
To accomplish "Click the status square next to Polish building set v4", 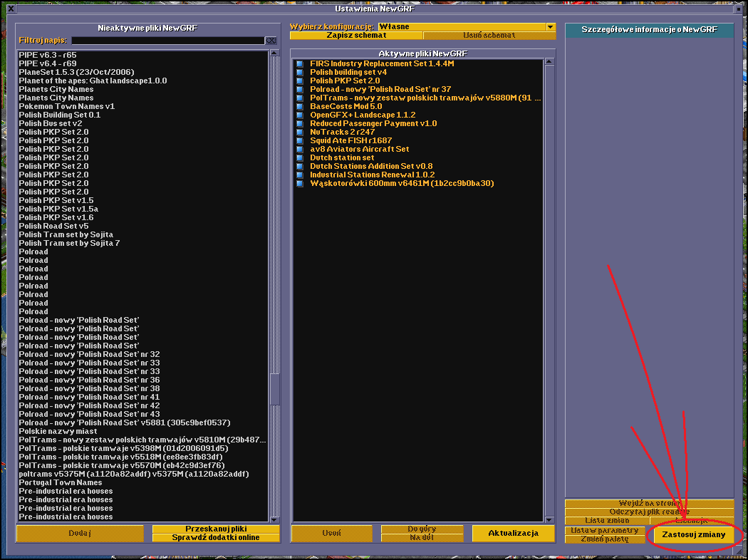I will click(300, 73).
